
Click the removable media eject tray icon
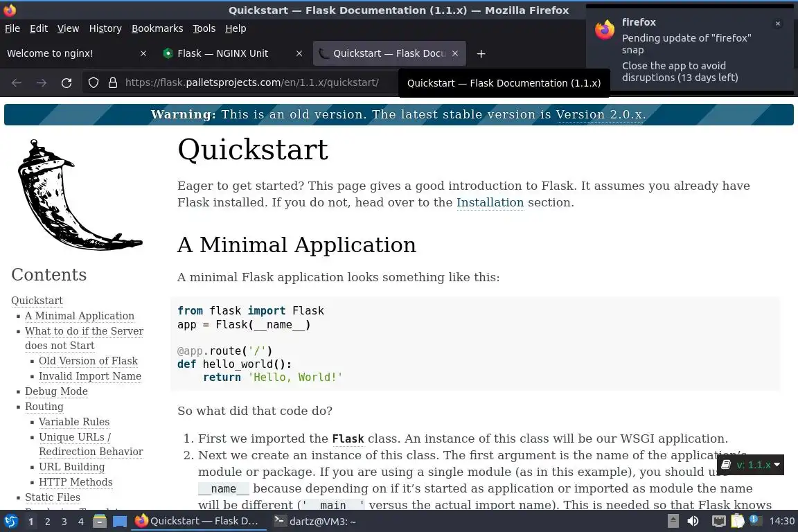coord(673,521)
